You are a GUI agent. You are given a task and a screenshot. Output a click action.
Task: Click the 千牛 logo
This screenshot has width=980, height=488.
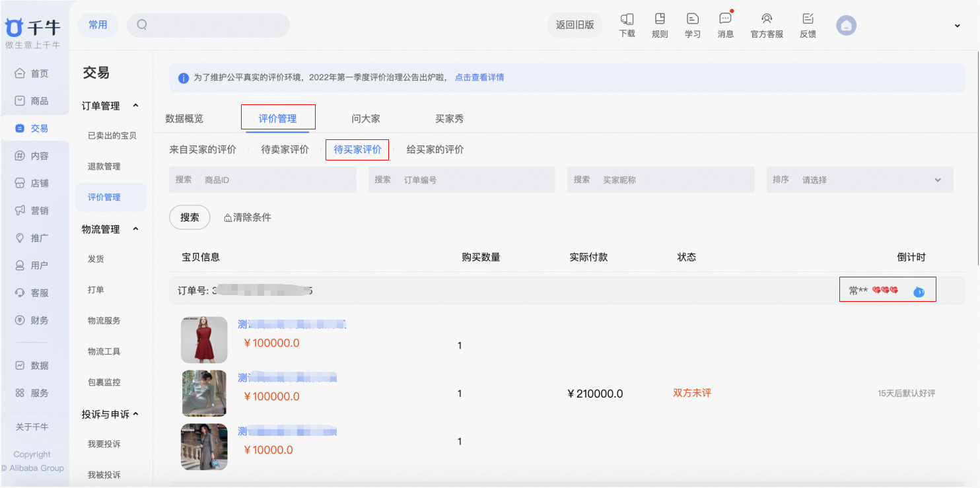pos(32,28)
